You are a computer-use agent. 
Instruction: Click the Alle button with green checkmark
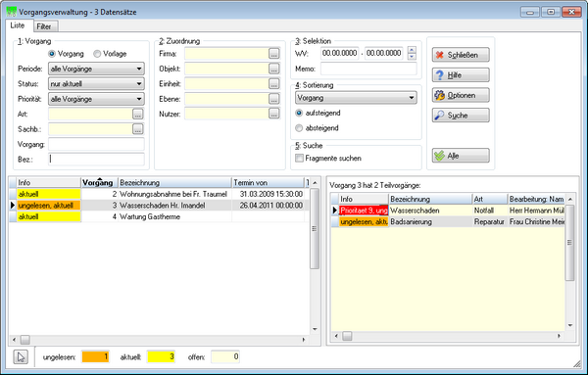pos(461,156)
